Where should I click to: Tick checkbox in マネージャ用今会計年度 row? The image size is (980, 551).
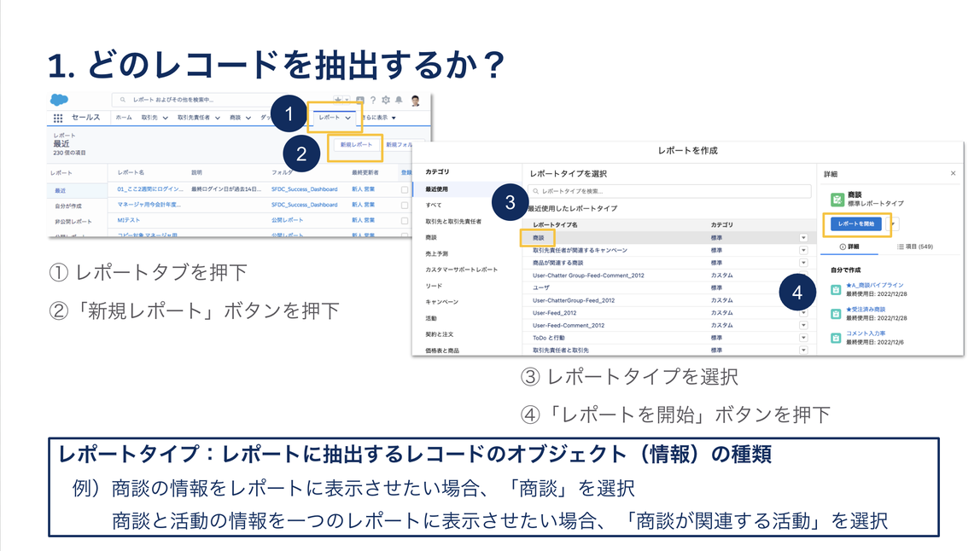pyautogui.click(x=405, y=205)
